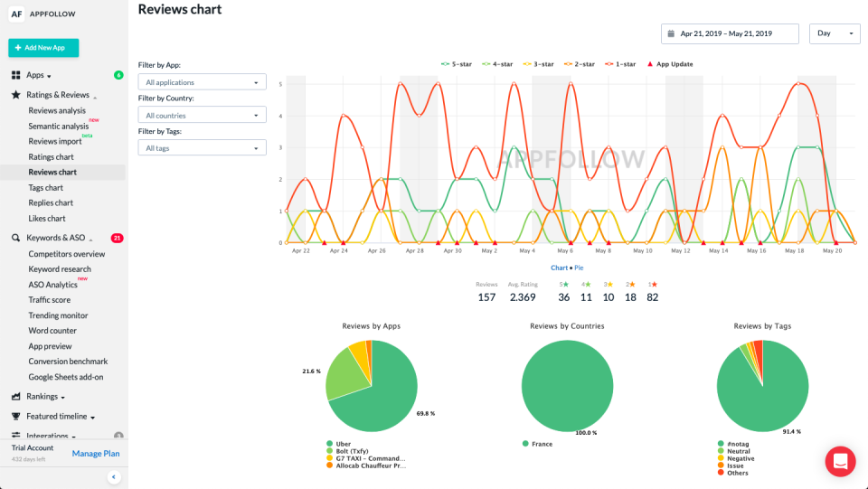
Task: Toggle Negative in tags legend
Action: 736,458
